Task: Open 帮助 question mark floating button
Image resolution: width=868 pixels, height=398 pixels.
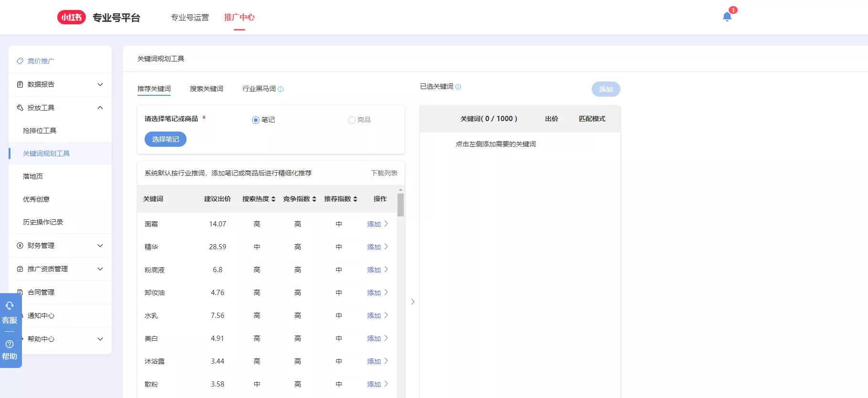Action: tap(10, 350)
